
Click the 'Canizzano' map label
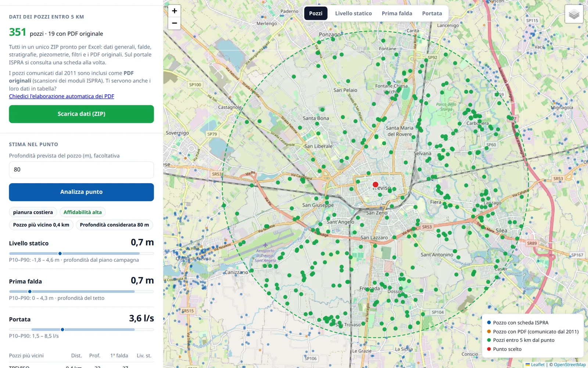point(236,272)
